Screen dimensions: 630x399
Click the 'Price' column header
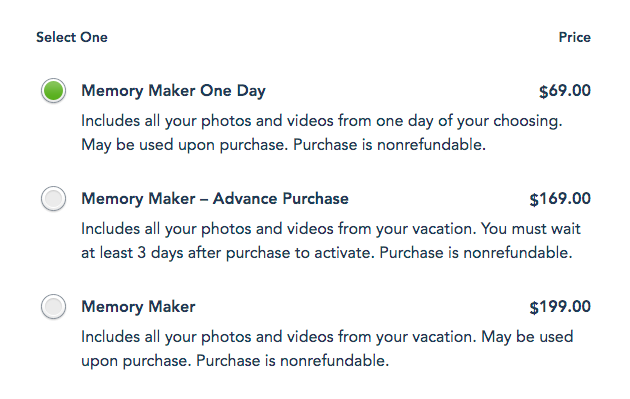575,37
